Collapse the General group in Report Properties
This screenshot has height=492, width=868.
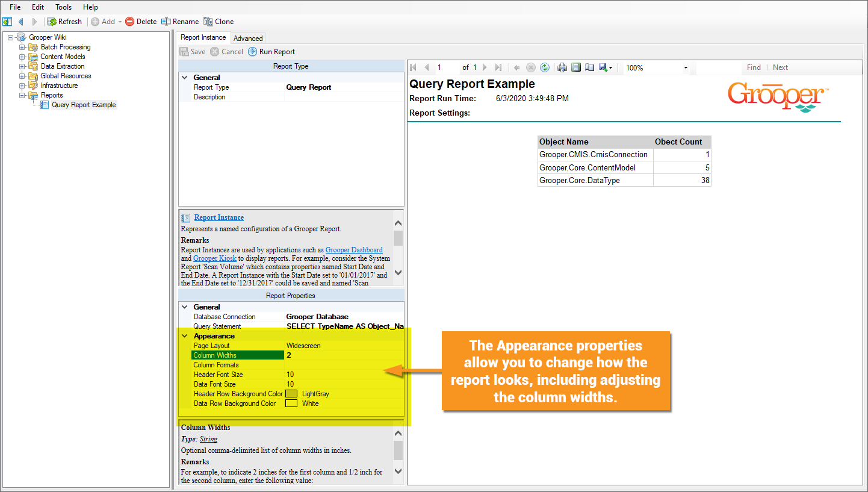[x=185, y=307]
